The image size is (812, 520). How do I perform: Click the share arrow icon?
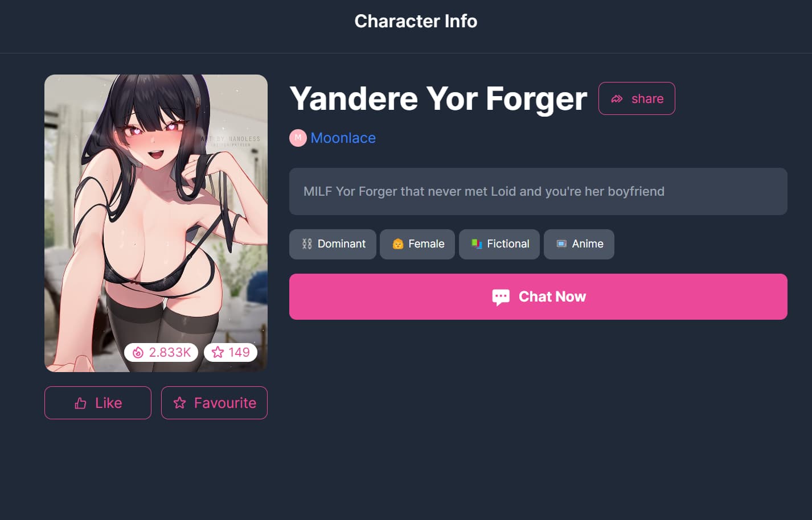(x=617, y=99)
